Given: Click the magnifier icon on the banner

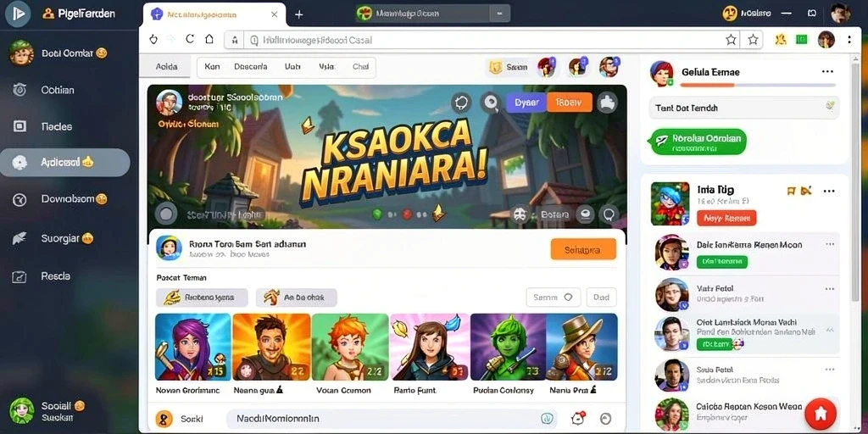Looking at the screenshot, I should pos(490,103).
